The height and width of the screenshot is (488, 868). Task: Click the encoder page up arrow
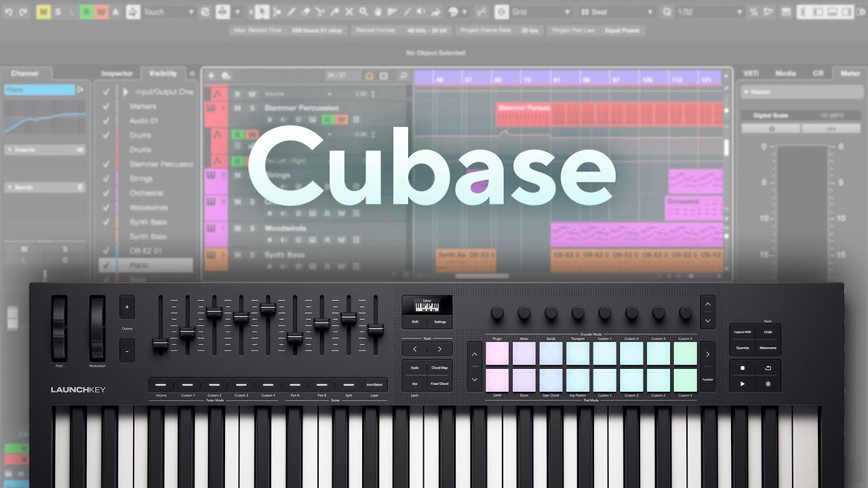point(707,304)
